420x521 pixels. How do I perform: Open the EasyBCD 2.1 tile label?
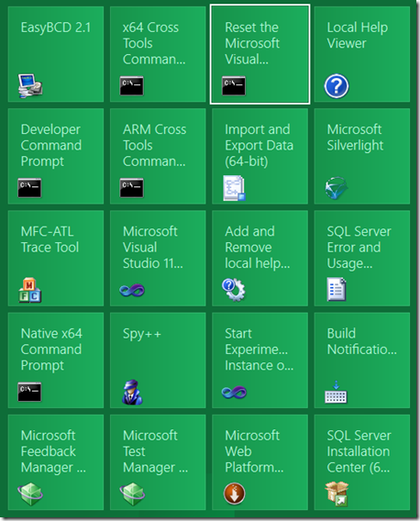click(56, 28)
